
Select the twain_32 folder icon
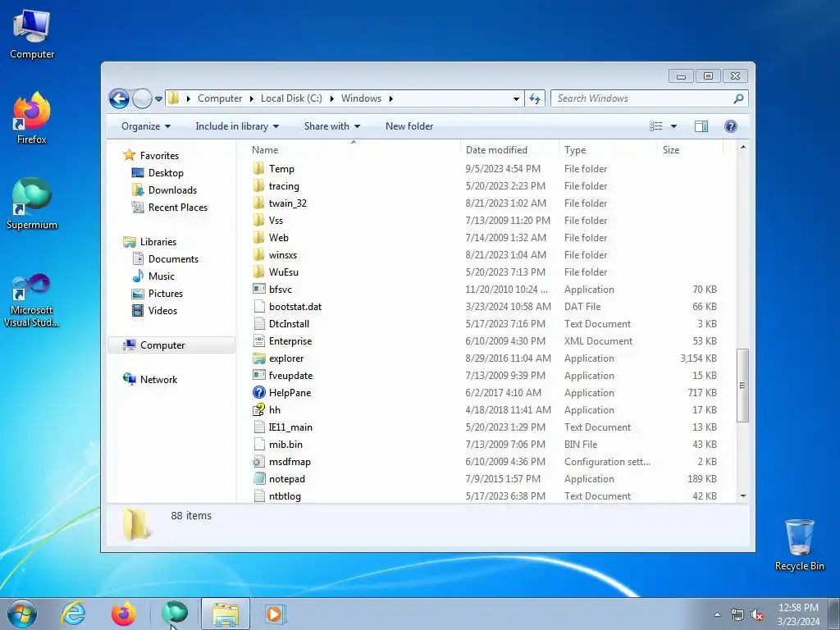[258, 203]
